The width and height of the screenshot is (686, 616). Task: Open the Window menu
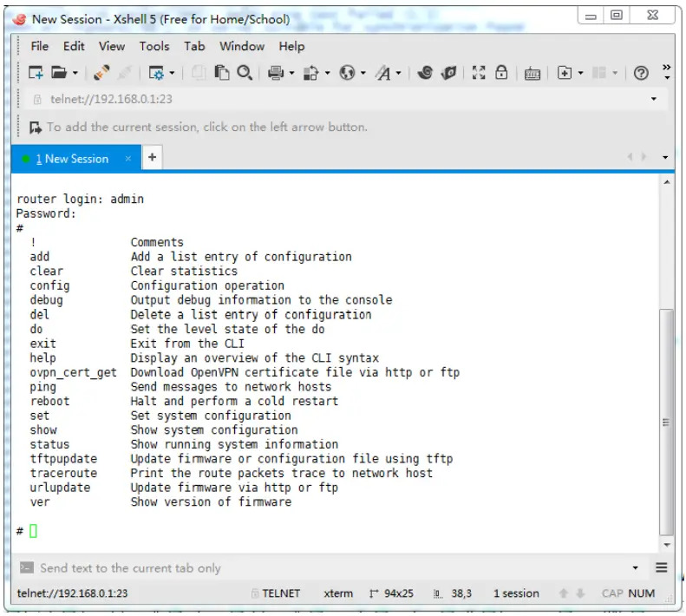pyautogui.click(x=242, y=46)
